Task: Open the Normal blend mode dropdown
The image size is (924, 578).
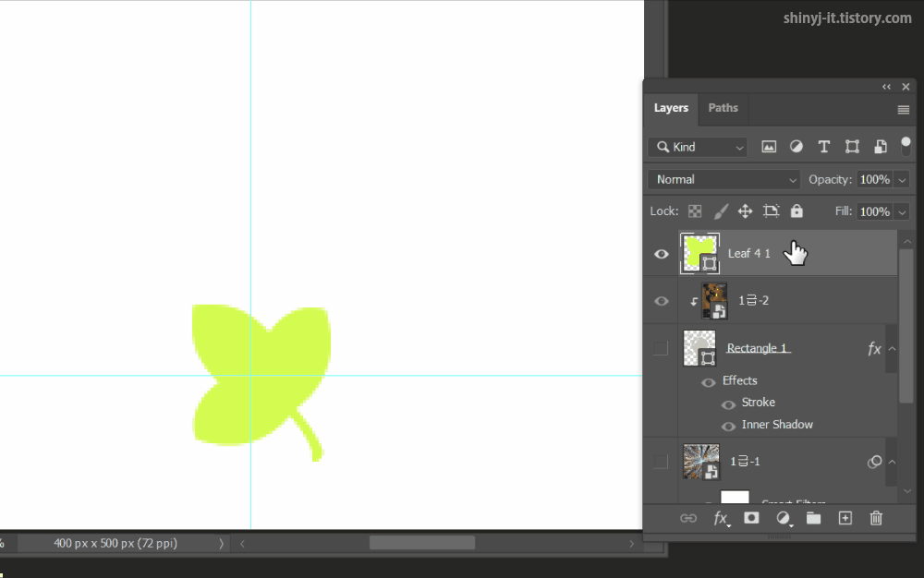Action: 723,179
